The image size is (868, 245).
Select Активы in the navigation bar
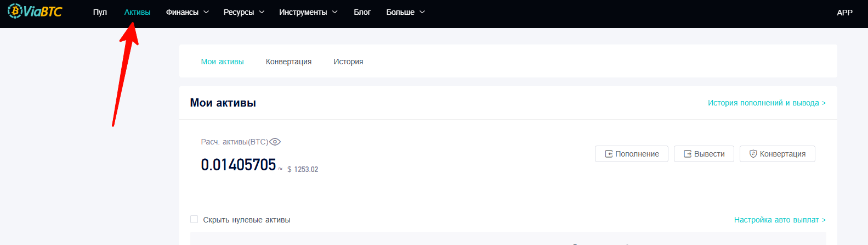(x=137, y=12)
